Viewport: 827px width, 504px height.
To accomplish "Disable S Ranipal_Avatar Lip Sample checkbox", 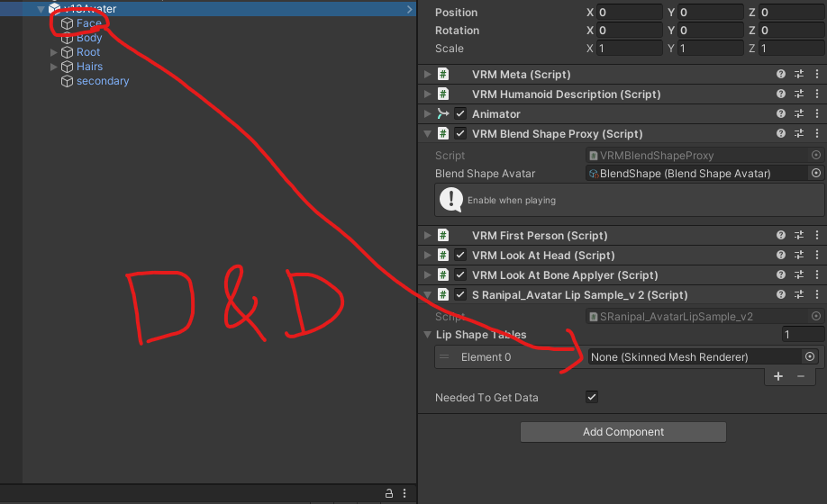I will (x=460, y=295).
